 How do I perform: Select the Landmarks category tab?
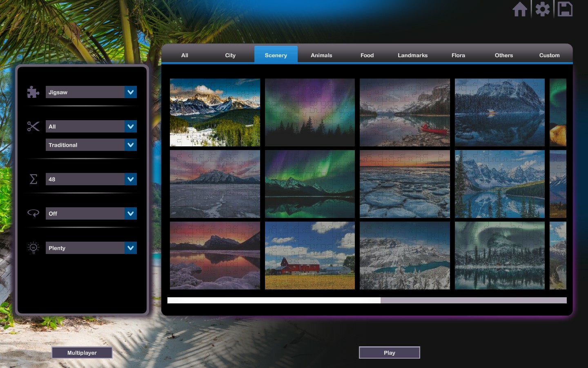412,55
